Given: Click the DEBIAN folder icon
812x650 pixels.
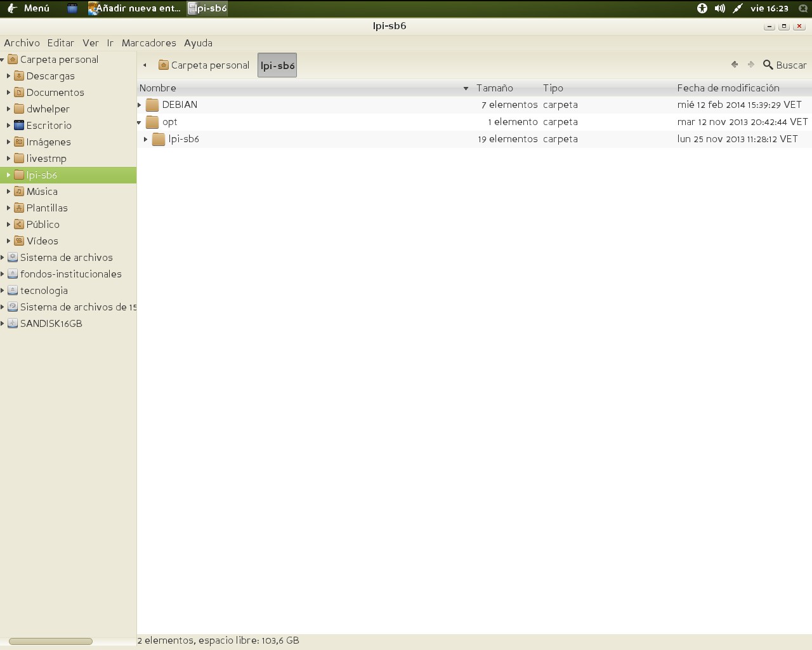Looking at the screenshot, I should tap(152, 105).
